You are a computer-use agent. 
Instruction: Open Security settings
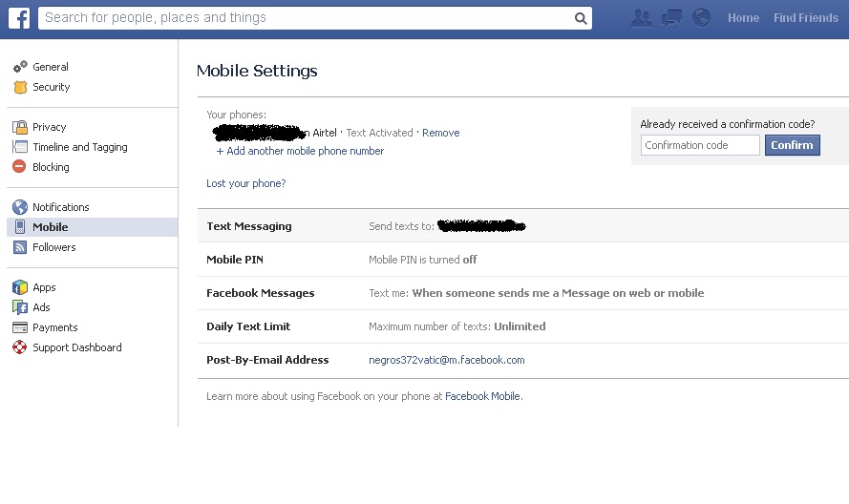click(51, 87)
